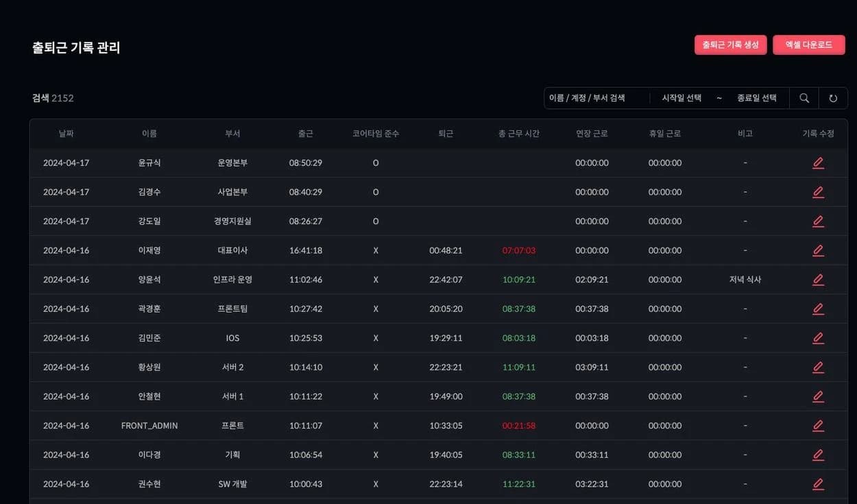Edit record for 양윤석
Screen dimensions: 857x504
[818, 280]
